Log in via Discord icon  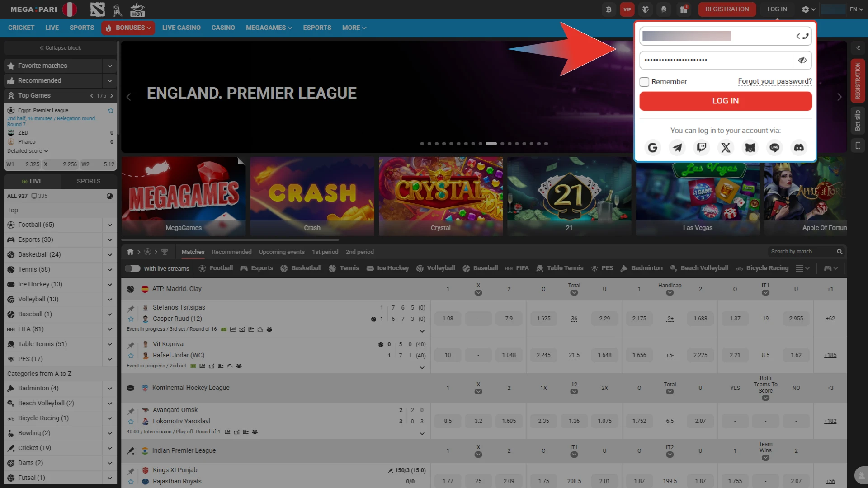[x=799, y=148]
